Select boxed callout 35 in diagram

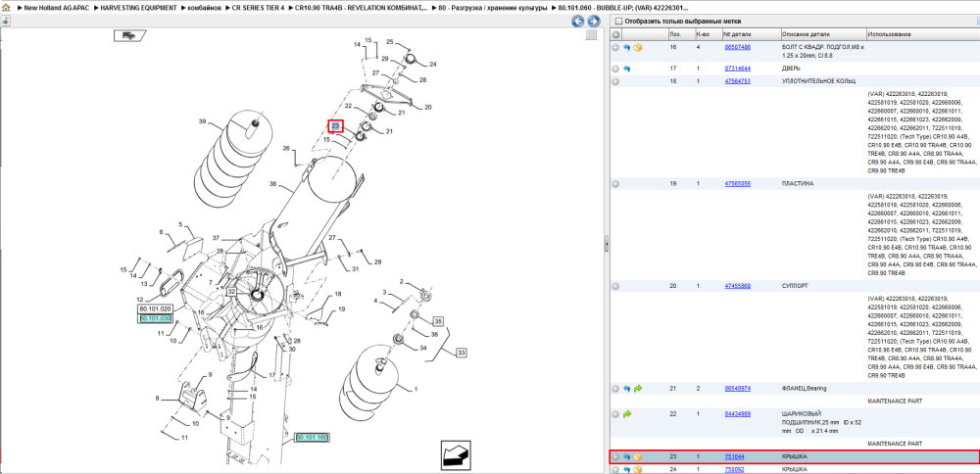[438, 321]
